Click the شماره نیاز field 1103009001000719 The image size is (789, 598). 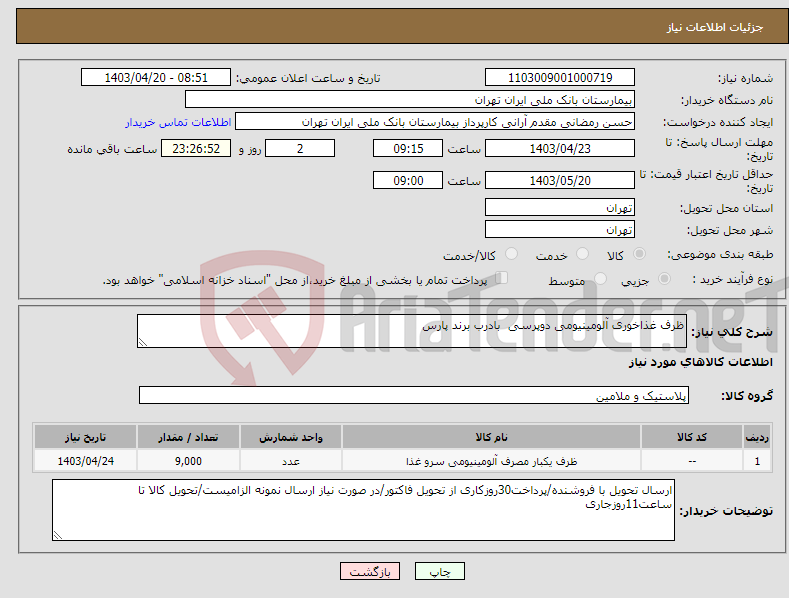(x=560, y=78)
